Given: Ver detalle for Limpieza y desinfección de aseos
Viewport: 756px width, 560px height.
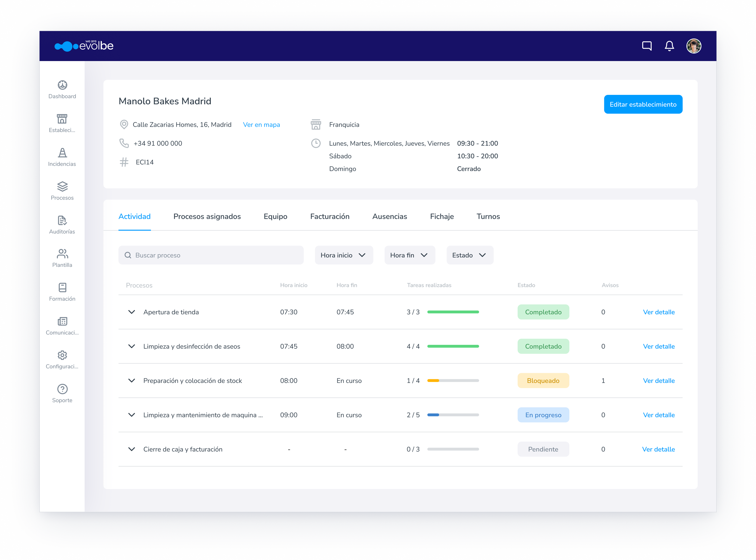Looking at the screenshot, I should (x=658, y=346).
